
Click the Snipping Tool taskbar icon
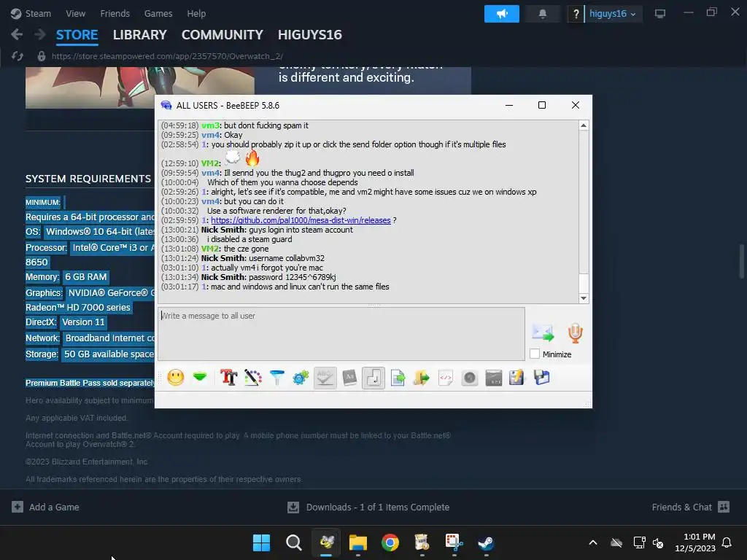pos(454,542)
